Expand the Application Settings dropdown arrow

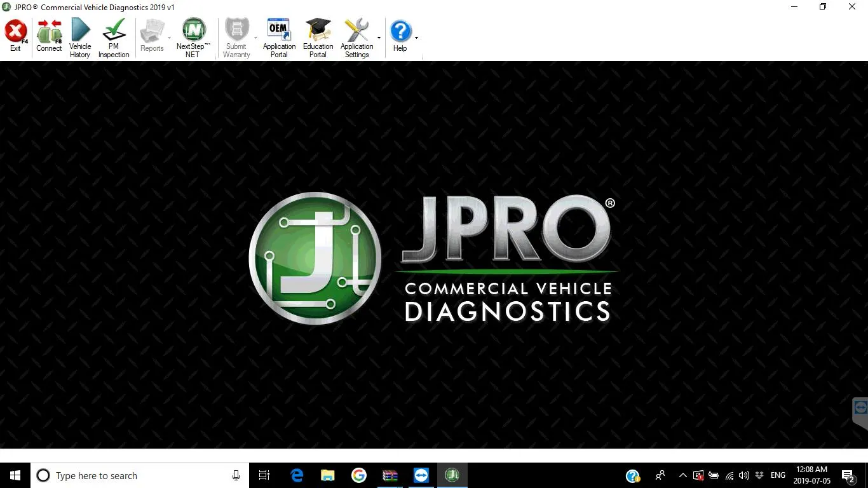click(x=379, y=38)
